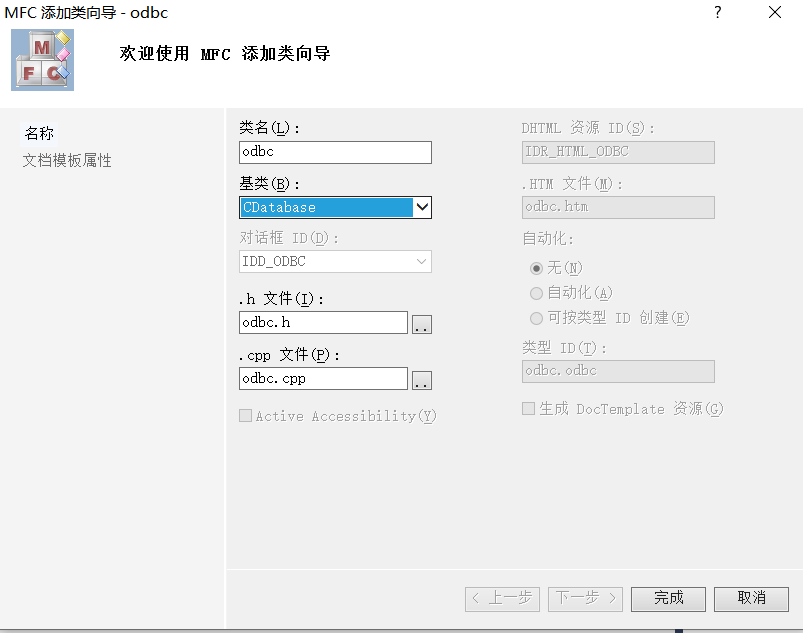Click the 自动化: group label
803x633 pixels.
tap(547, 238)
